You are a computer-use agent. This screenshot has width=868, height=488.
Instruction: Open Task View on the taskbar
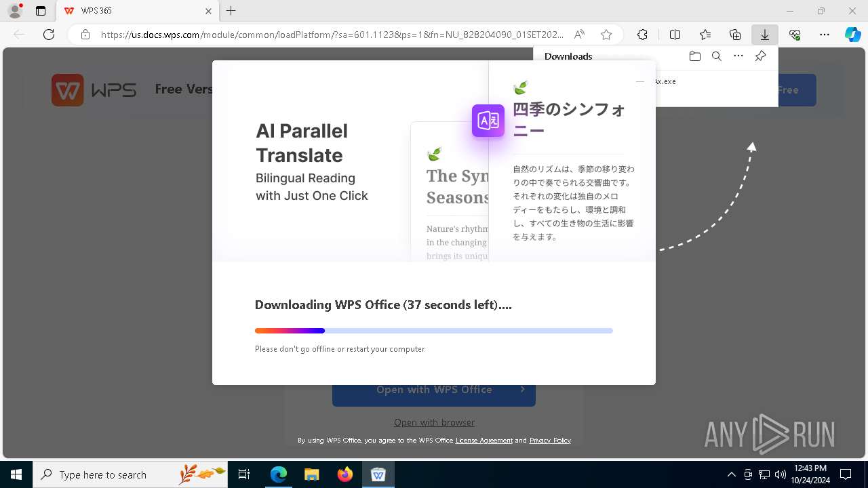click(244, 474)
